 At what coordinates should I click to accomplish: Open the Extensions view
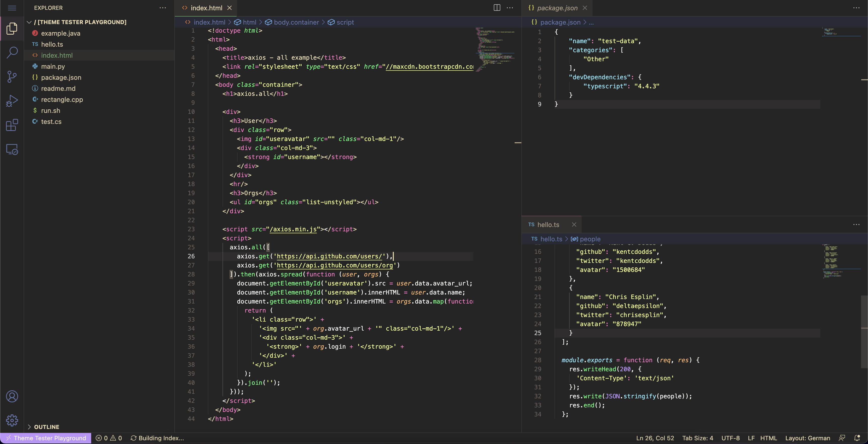pos(12,125)
